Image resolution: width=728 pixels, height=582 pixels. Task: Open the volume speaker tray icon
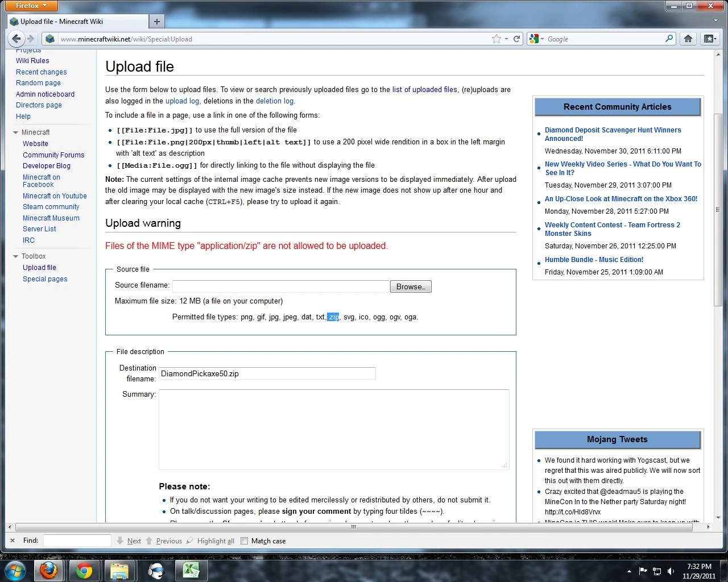671,571
